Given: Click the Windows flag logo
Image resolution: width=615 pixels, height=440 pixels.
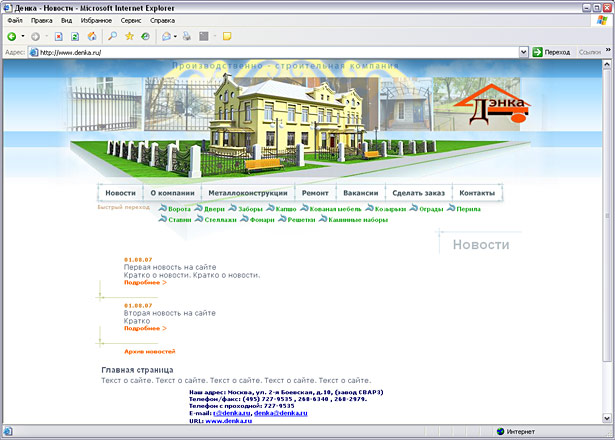Looking at the screenshot, I should click(602, 20).
